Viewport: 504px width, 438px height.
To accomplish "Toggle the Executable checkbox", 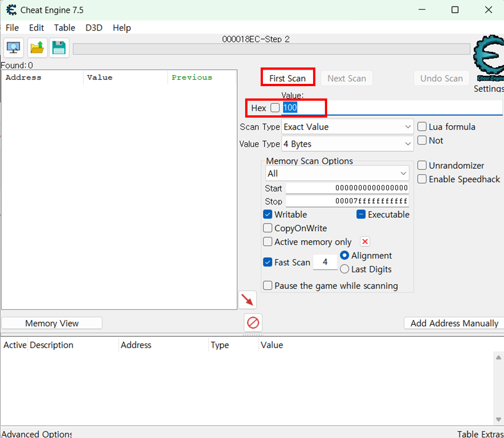I will coord(361,214).
